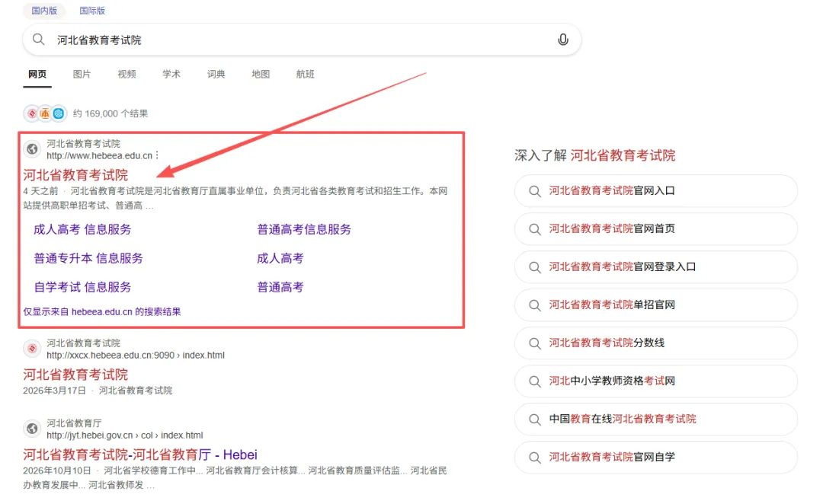Click the http://www.hebeea.edu.cn URL text

[99, 155]
